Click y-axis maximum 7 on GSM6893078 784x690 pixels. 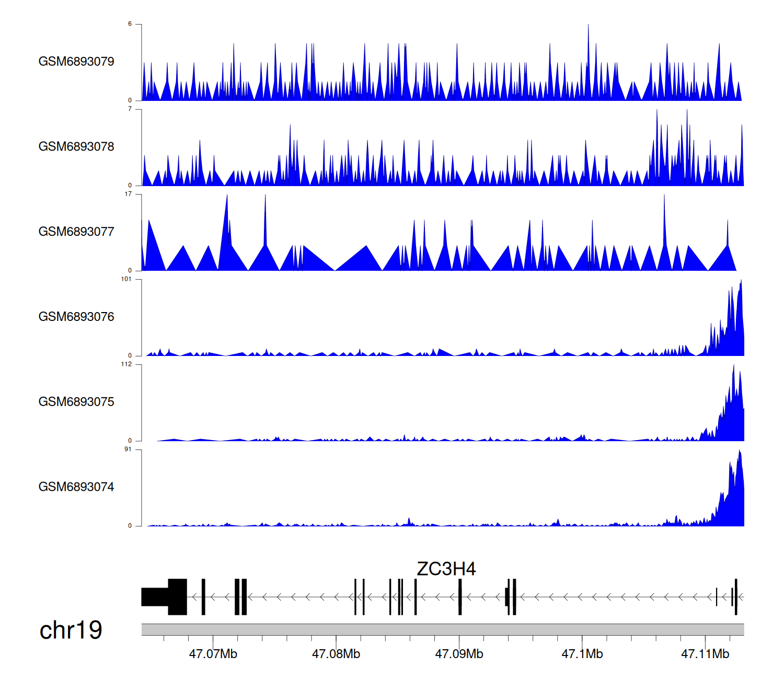pos(130,109)
